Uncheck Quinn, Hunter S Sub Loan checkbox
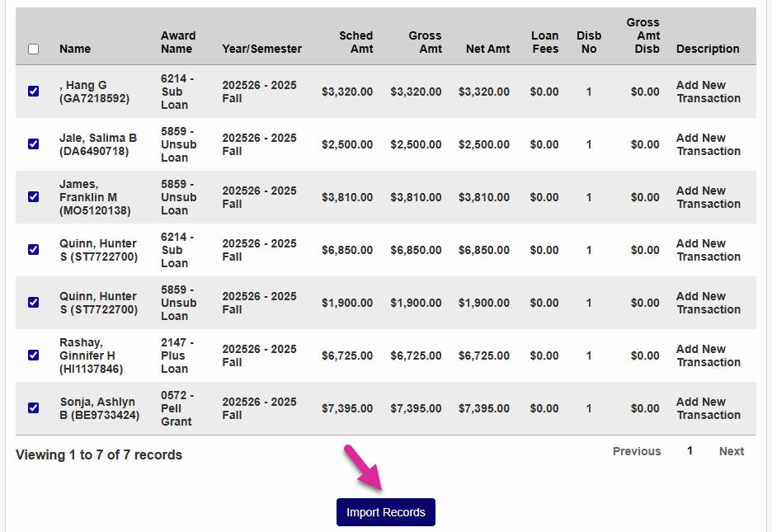 coord(33,250)
